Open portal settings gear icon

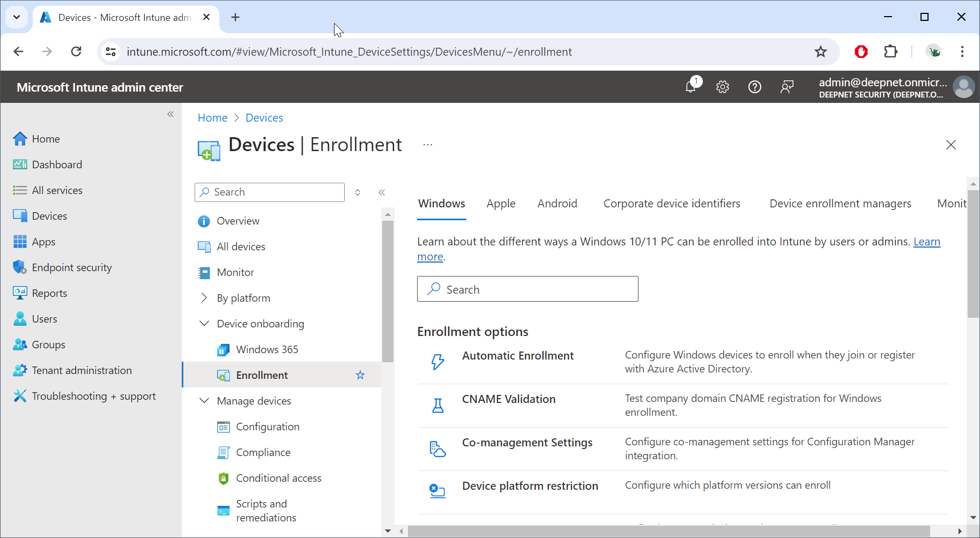723,87
